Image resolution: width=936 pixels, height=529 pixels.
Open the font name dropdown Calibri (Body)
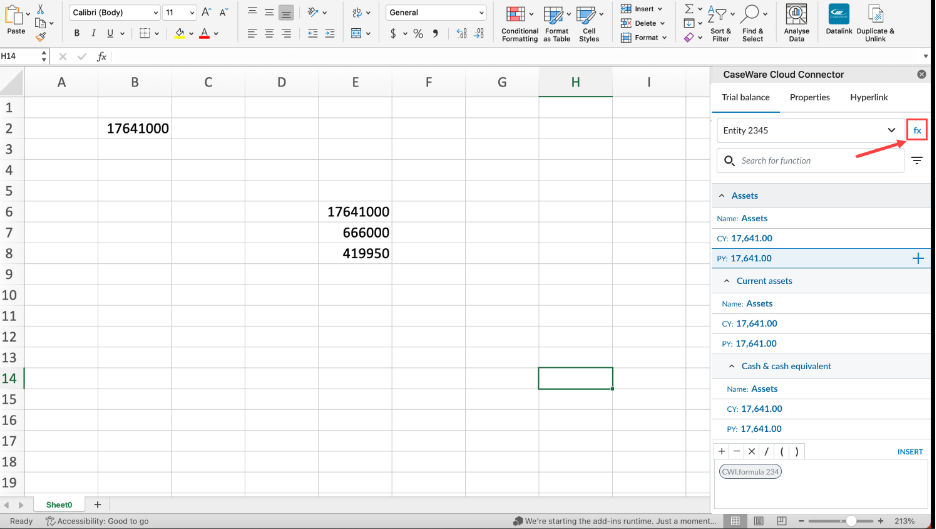pyautogui.click(x=115, y=12)
